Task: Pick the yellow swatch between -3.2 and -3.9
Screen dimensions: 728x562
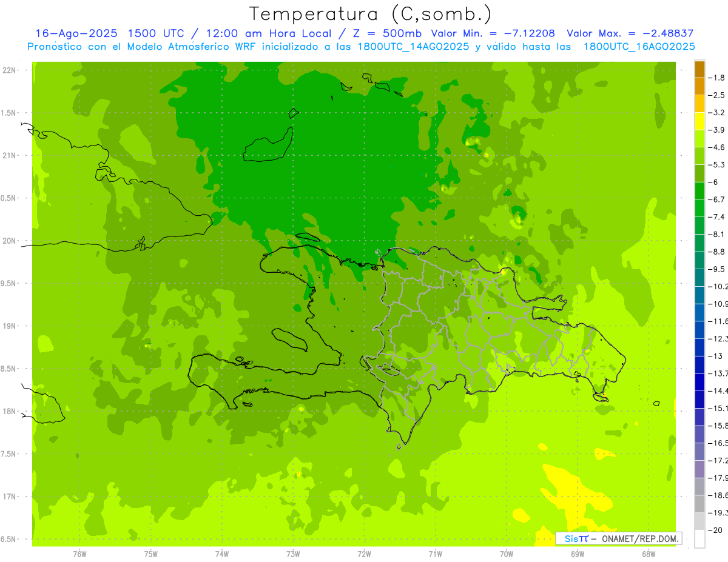Action: (700, 121)
